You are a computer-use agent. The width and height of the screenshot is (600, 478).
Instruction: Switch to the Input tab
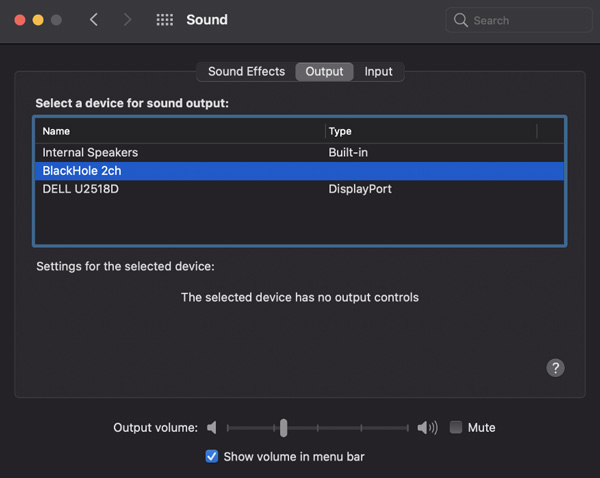(x=378, y=72)
